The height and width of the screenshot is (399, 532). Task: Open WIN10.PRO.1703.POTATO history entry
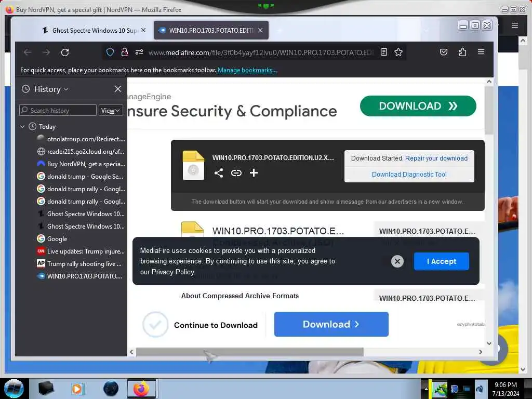(81, 276)
